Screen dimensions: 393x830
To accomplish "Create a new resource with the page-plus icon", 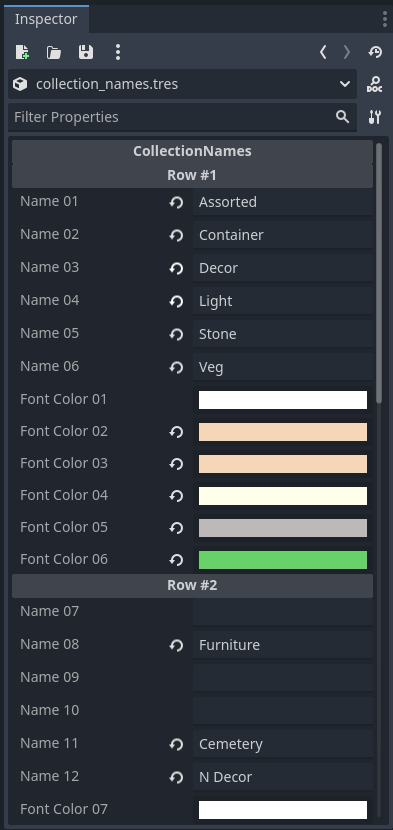I will pyautogui.click(x=22, y=52).
